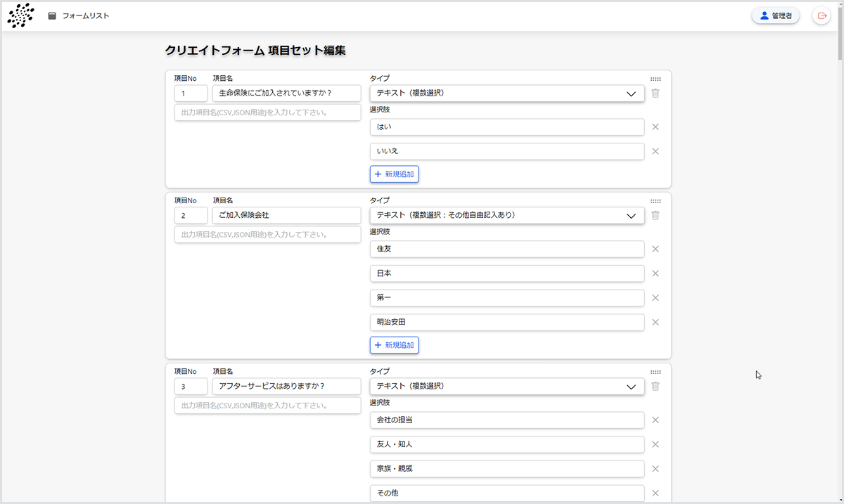Remove the 第一 option
The image size is (844, 504).
656,297
